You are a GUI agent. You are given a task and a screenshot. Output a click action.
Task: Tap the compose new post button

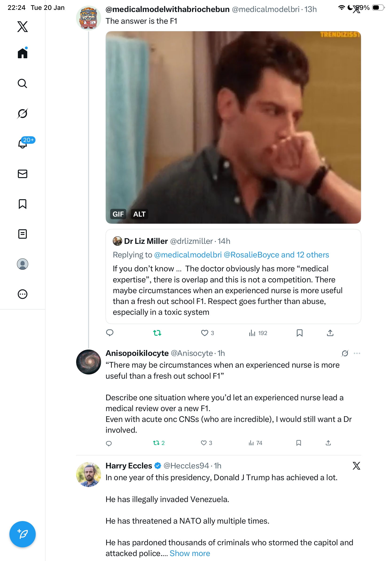pos(23,534)
